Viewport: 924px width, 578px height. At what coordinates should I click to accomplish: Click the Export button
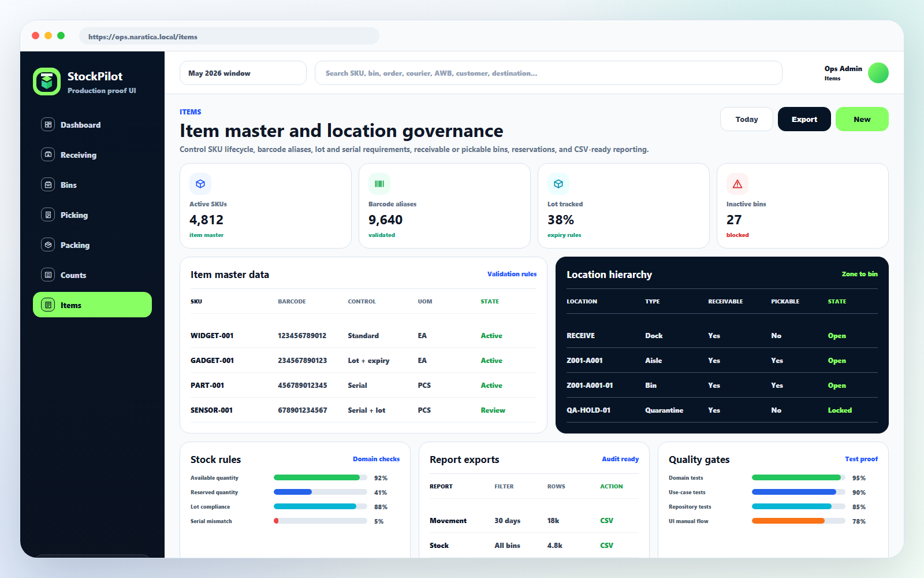pyautogui.click(x=804, y=119)
